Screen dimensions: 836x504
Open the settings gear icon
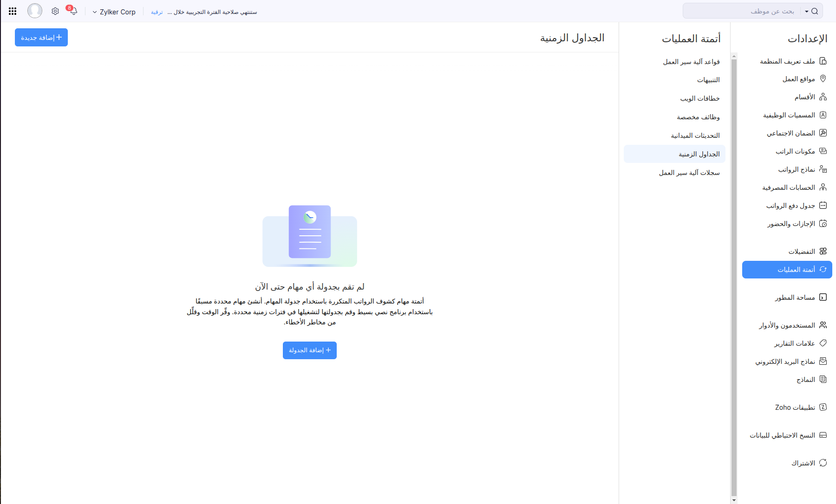point(55,11)
